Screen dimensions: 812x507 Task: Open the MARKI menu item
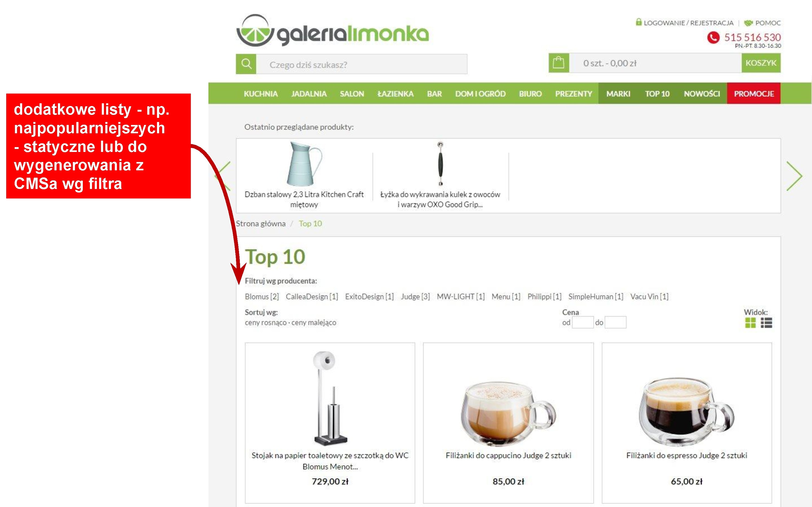click(618, 94)
